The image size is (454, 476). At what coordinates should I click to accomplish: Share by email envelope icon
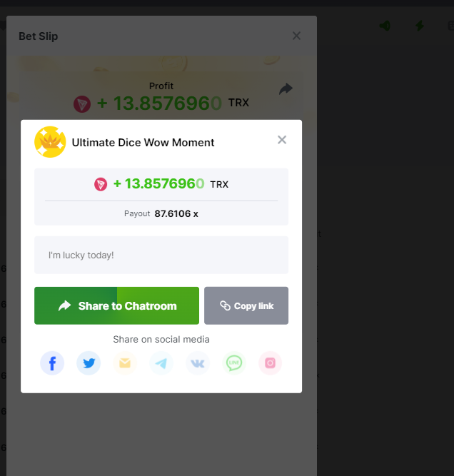[125, 363]
